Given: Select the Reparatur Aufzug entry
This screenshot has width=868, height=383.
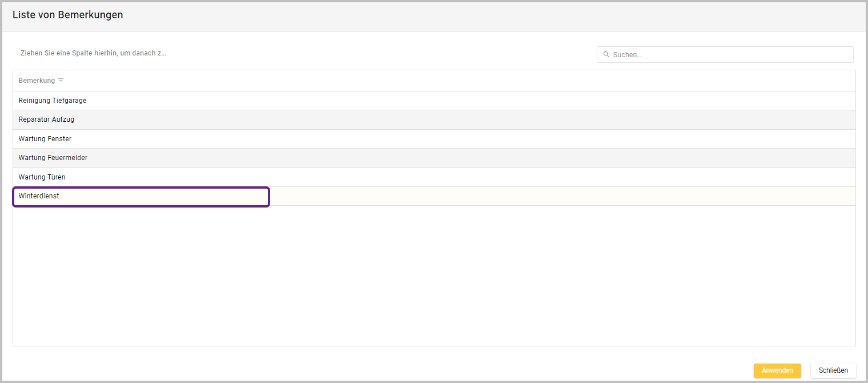Looking at the screenshot, I should (x=46, y=119).
